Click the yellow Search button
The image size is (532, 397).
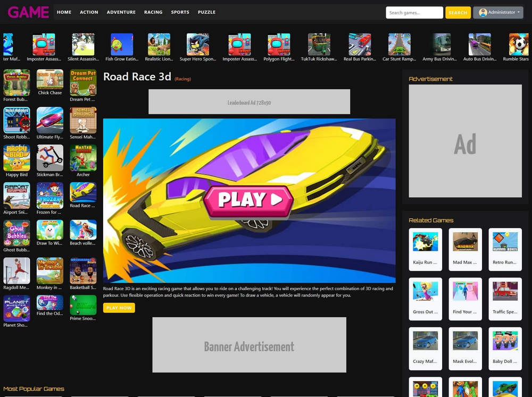coord(458,13)
